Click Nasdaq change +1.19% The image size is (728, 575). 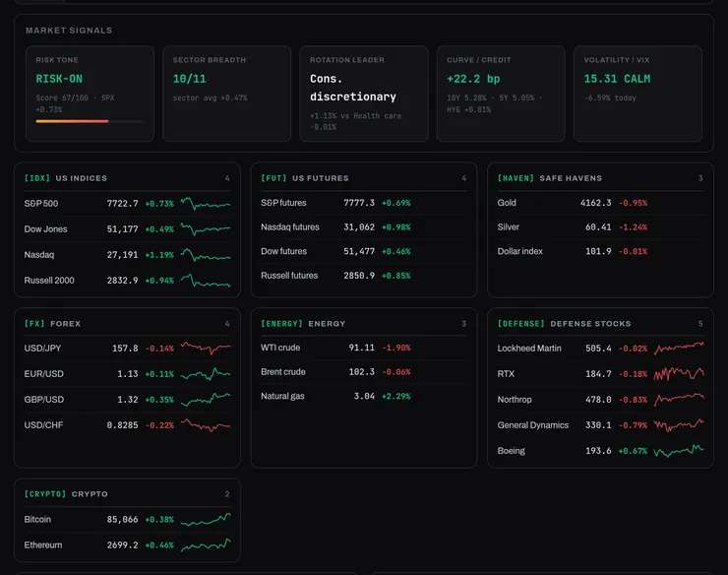coord(159,255)
